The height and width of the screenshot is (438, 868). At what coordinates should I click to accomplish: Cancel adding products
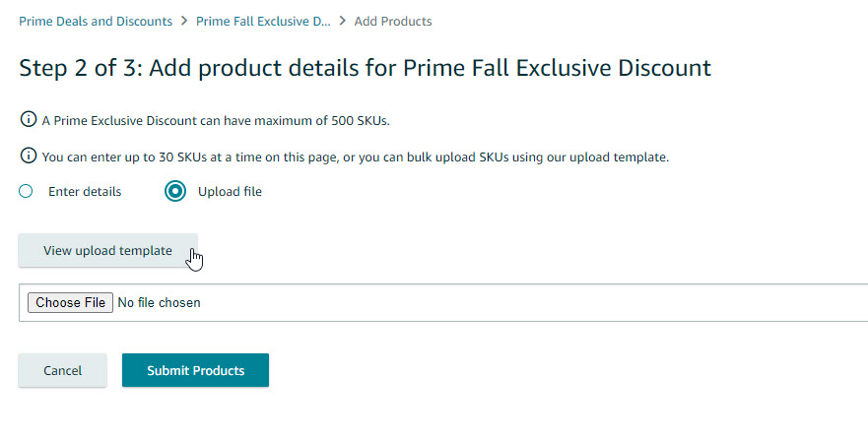point(62,370)
